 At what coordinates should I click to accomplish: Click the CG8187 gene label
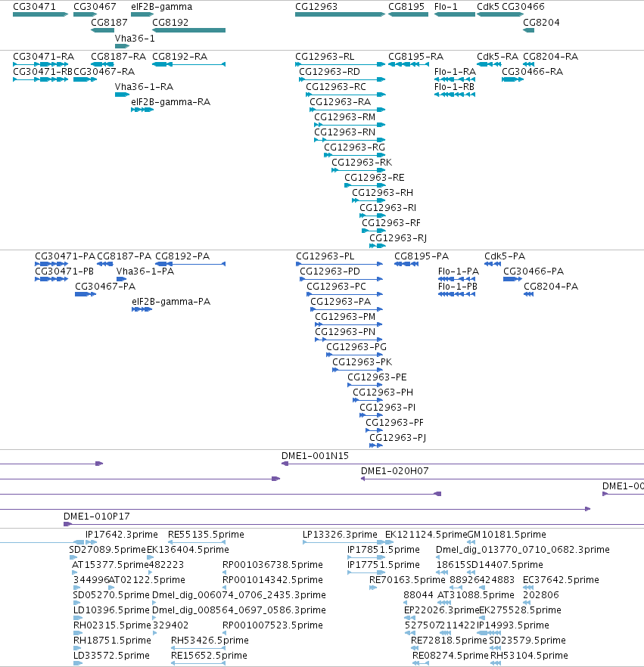coord(109,22)
